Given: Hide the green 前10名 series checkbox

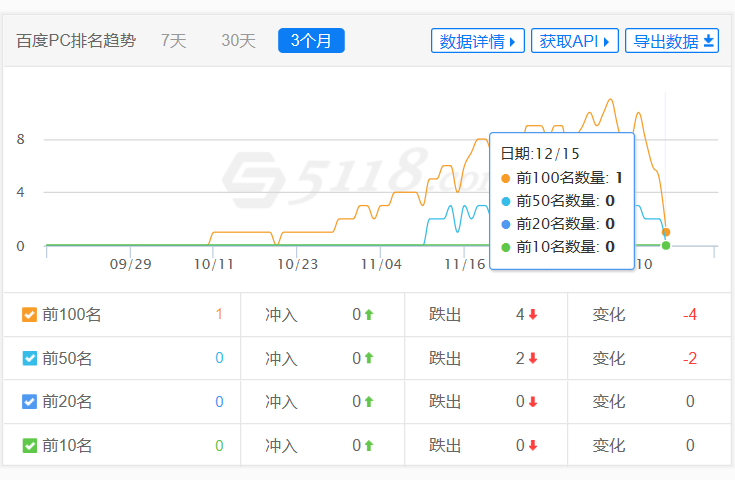Looking at the screenshot, I should click(x=30, y=446).
